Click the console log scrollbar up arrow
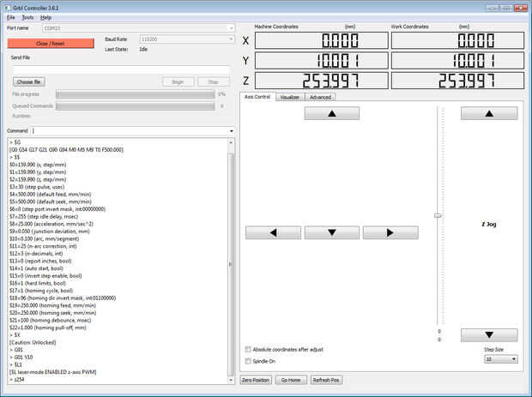The image size is (532, 397). tap(231, 142)
